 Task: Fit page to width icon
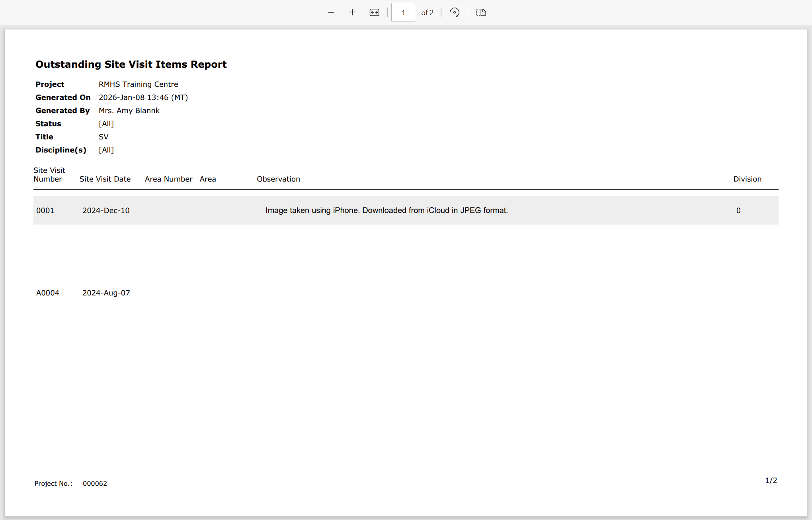374,12
